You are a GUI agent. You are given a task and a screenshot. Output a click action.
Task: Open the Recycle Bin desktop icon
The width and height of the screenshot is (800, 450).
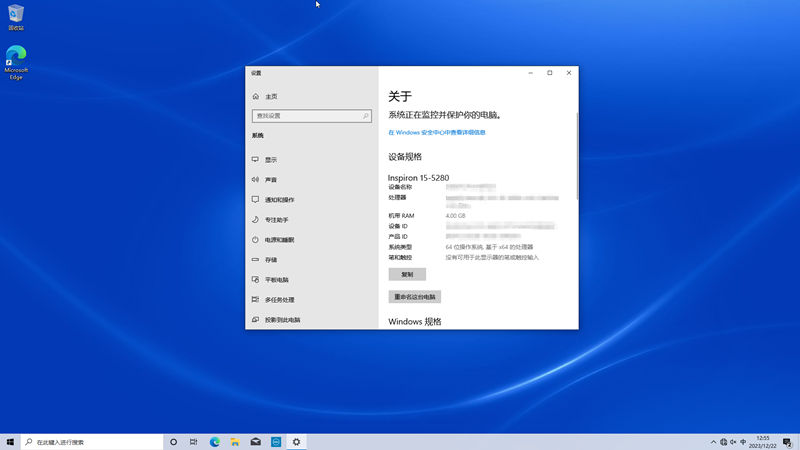[x=16, y=17]
